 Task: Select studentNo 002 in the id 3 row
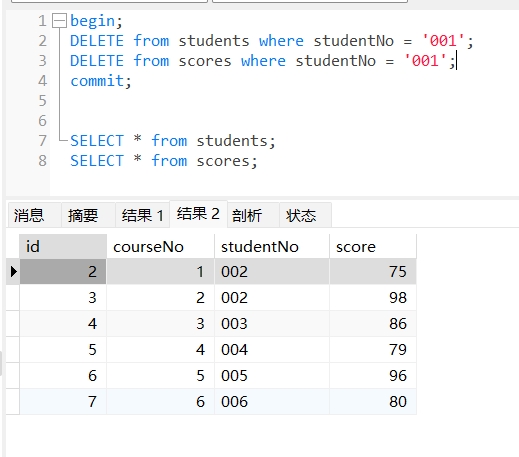coord(272,298)
